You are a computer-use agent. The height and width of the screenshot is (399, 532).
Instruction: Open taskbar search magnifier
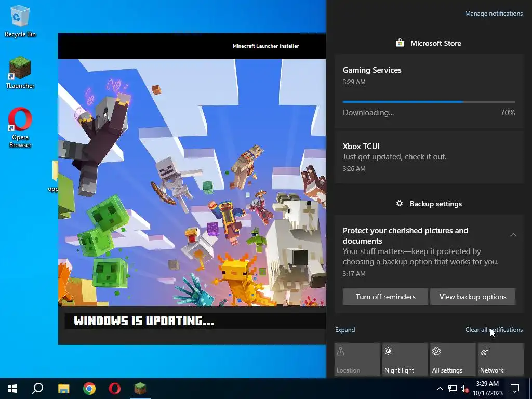click(x=37, y=389)
